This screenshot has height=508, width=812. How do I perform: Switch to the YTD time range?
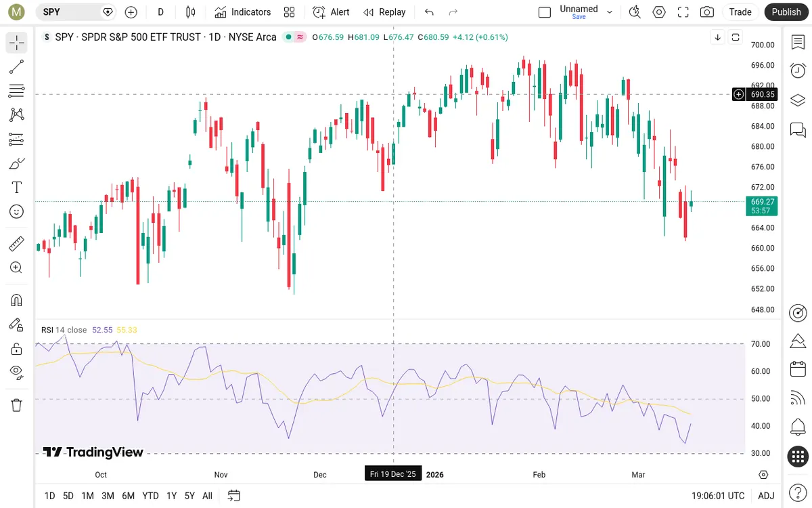(150, 496)
